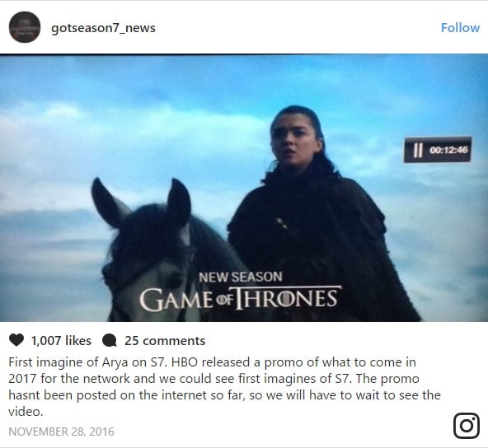
Task: Click the pause symbol in overlay
Action: point(417,150)
